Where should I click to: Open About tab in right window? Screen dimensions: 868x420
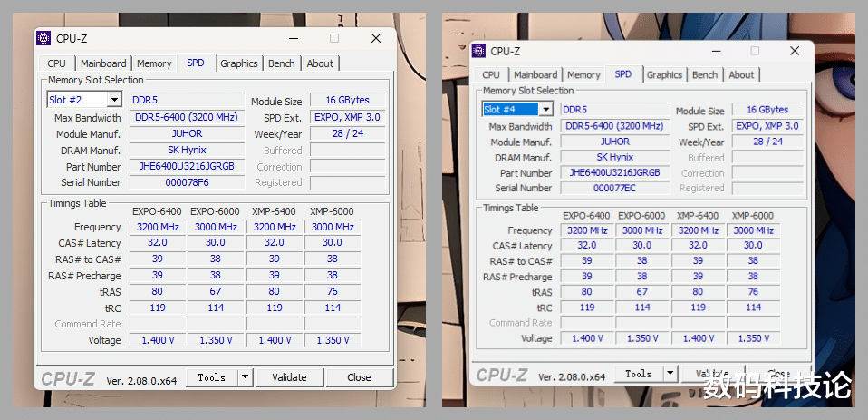point(741,74)
